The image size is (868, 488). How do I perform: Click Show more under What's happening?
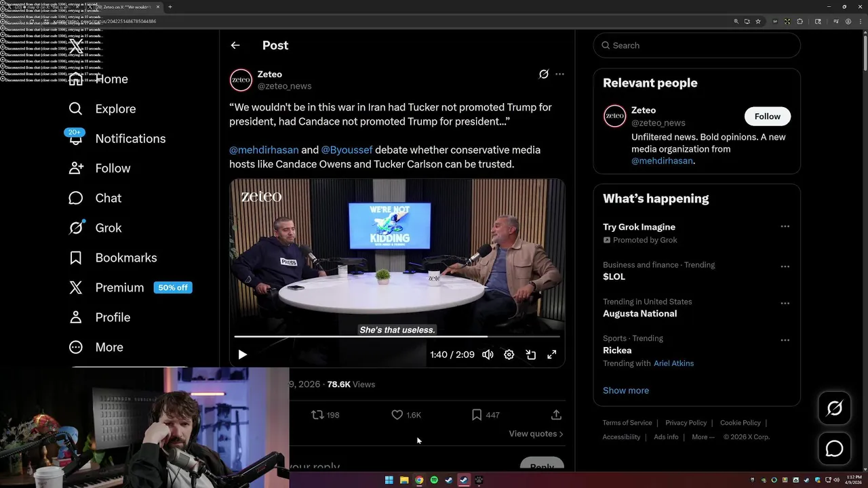click(626, 390)
